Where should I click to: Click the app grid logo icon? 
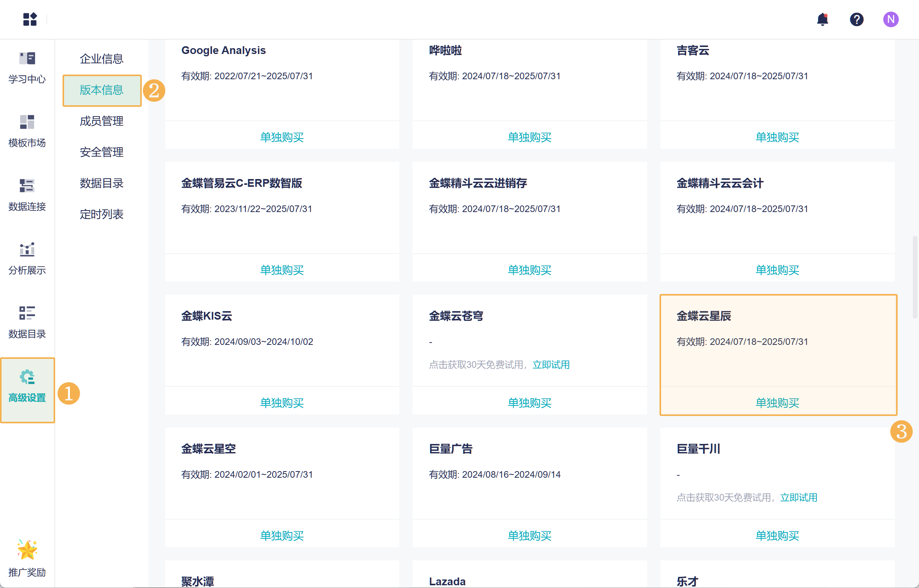pos(30,19)
